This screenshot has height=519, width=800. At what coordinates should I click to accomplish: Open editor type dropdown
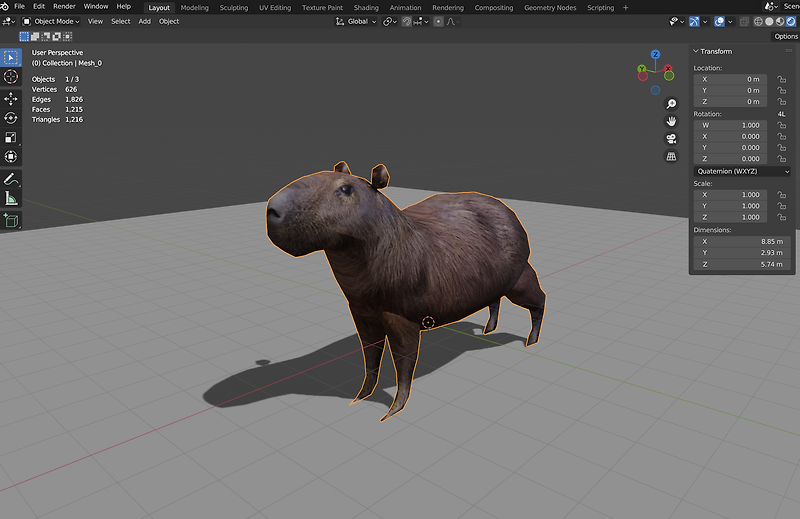pos(9,21)
